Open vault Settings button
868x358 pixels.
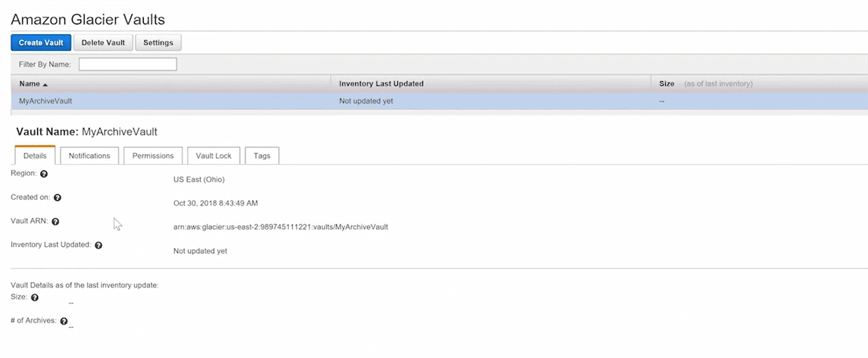[158, 43]
